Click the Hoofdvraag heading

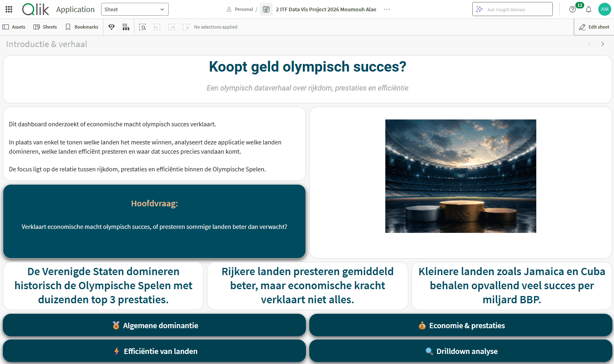pyautogui.click(x=155, y=204)
